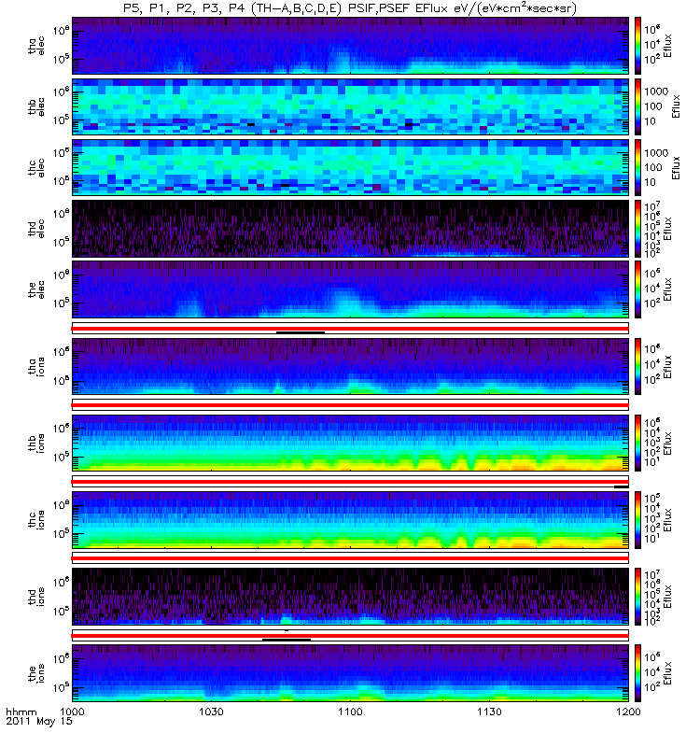This screenshot has width=700, height=747.
Task: Click the 'thd elec' panel axis label
Action: click(36, 229)
